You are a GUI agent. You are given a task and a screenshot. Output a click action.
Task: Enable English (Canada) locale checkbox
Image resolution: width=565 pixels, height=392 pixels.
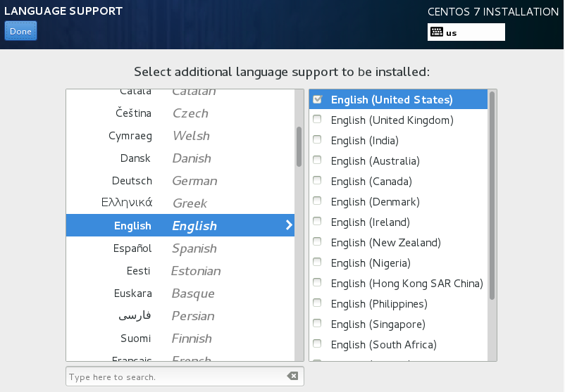318,182
